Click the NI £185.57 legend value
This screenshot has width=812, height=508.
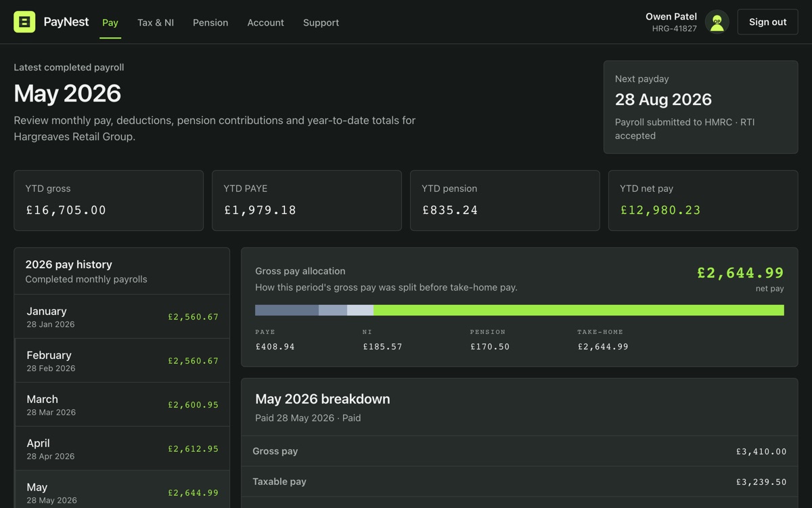point(382,346)
